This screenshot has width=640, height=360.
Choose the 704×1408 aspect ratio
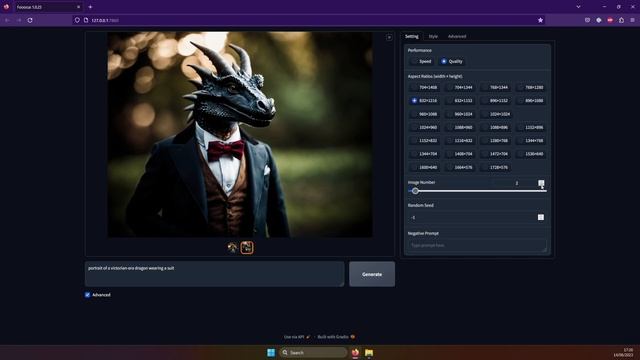click(x=424, y=87)
